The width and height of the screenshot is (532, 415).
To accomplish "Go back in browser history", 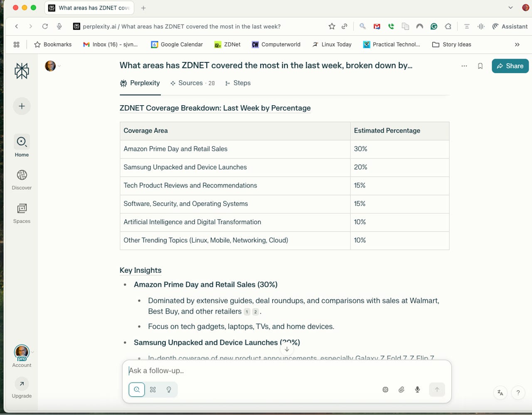I will point(17,26).
